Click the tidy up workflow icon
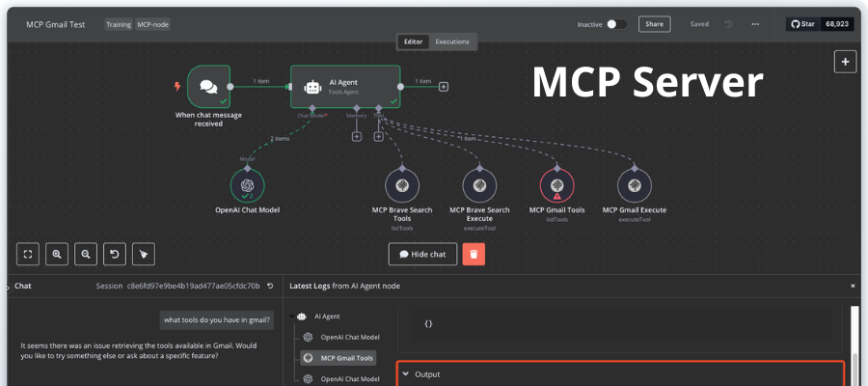This screenshot has width=868, height=386. tap(144, 254)
